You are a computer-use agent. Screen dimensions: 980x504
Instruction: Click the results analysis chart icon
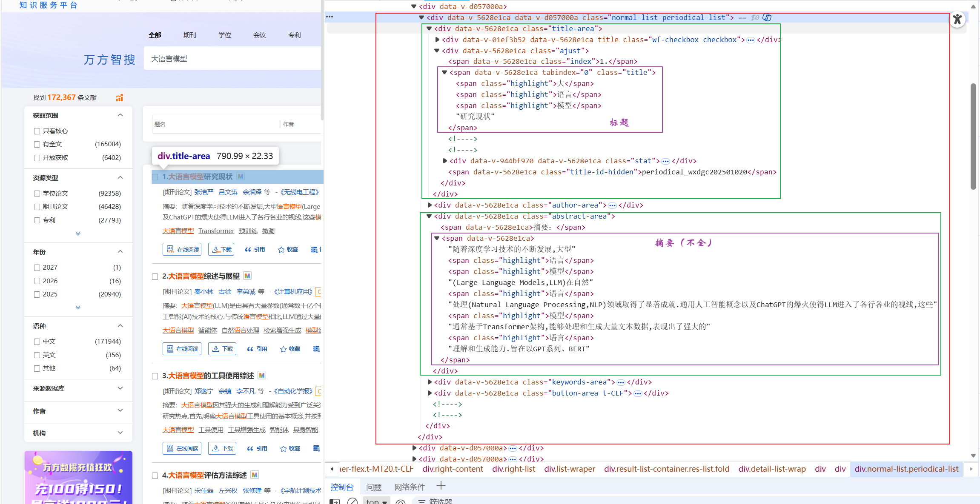coord(119,98)
